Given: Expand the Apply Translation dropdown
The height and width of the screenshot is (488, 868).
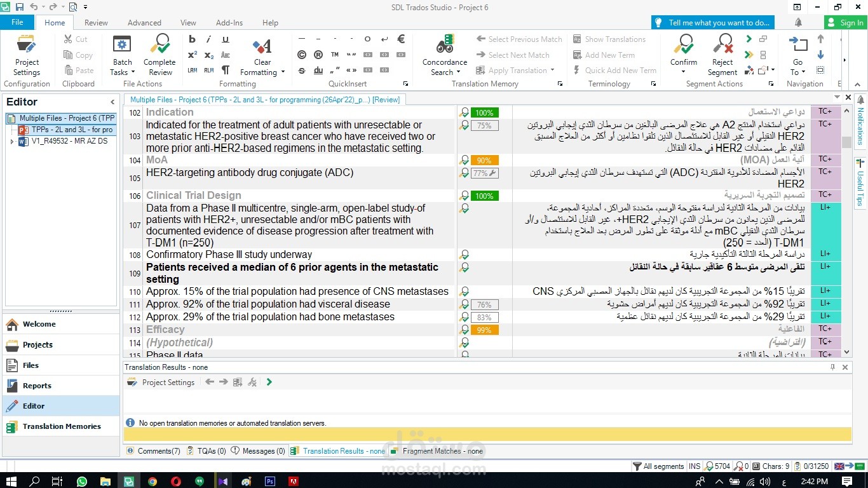Looking at the screenshot, I should coord(553,71).
